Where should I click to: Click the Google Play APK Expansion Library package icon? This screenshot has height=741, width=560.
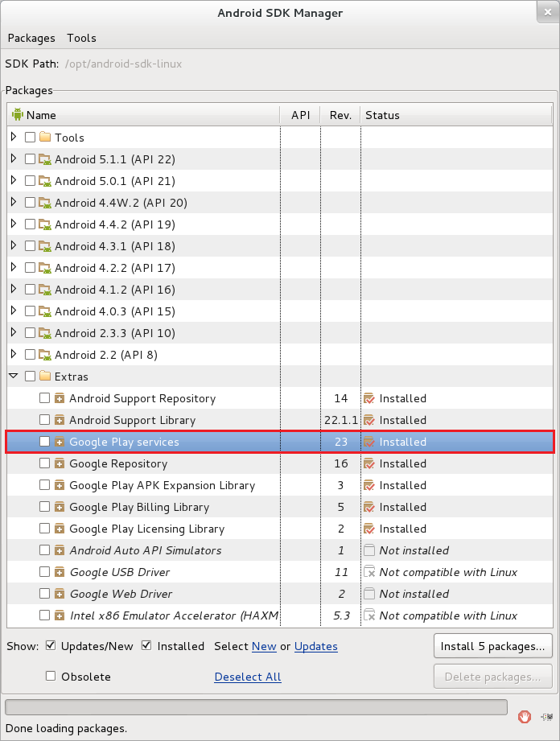pos(60,485)
